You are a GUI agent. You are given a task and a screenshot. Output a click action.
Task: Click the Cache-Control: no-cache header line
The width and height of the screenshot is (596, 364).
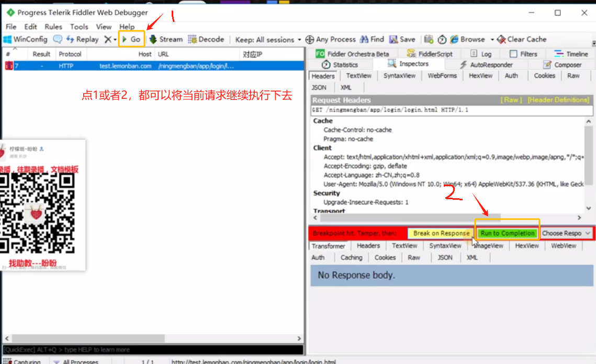point(357,130)
